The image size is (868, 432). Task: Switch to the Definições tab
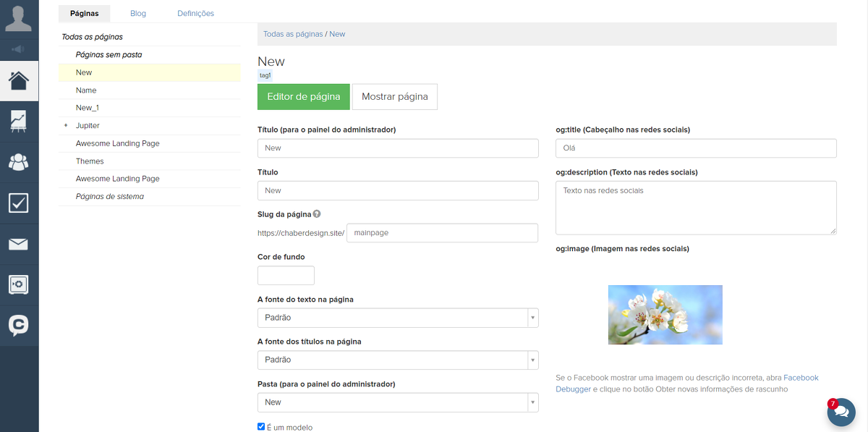195,13
